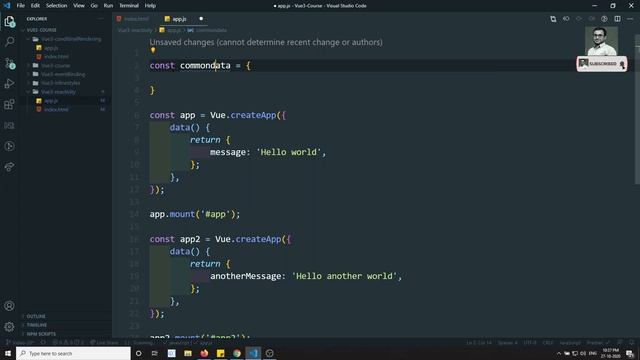Open the Source Control view
640x360 pixels.
pos(9,63)
